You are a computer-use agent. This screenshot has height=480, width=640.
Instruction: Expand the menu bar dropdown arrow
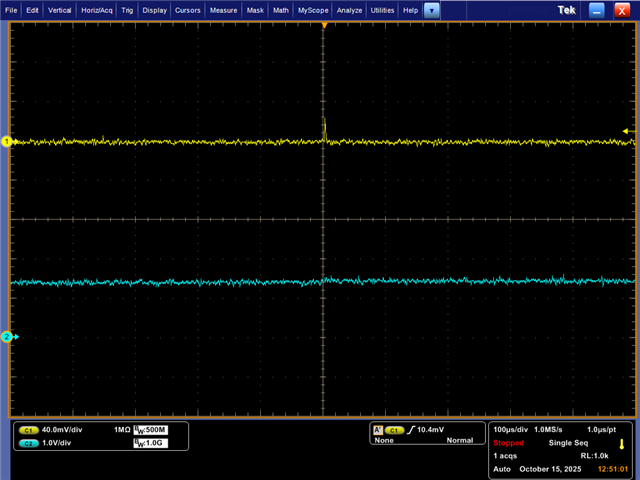(x=431, y=11)
